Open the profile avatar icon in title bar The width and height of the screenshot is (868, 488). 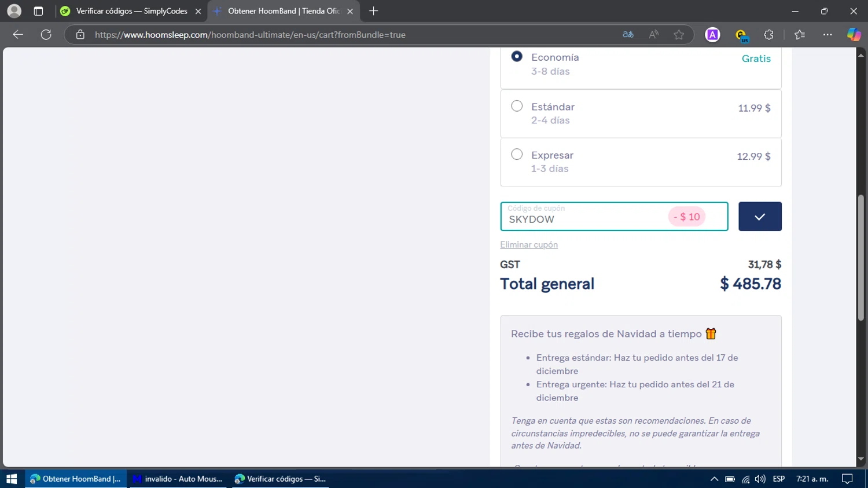click(x=14, y=11)
